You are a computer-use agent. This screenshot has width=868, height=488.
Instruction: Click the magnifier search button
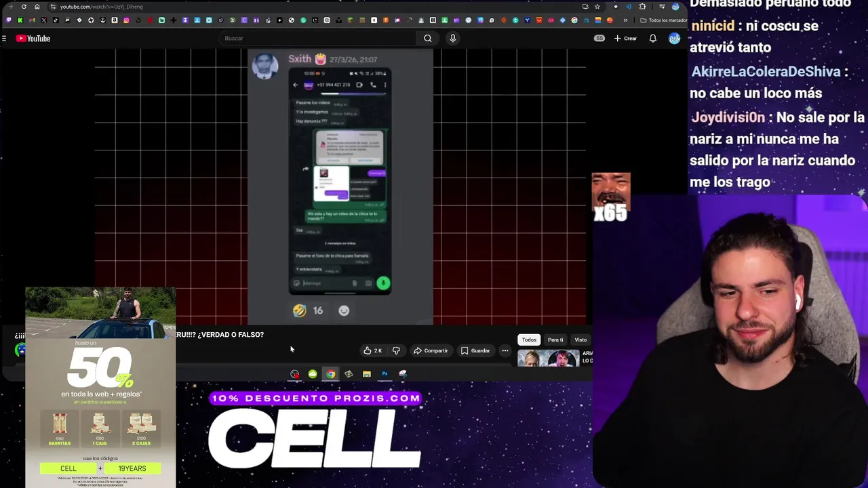[x=428, y=39]
